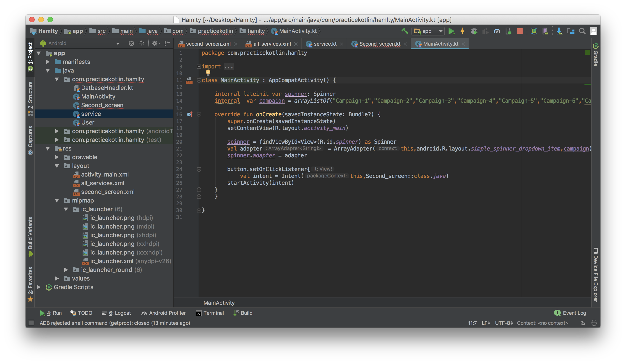The image size is (626, 364).
Task: Open the SDK Manager download icon
Action: click(559, 31)
